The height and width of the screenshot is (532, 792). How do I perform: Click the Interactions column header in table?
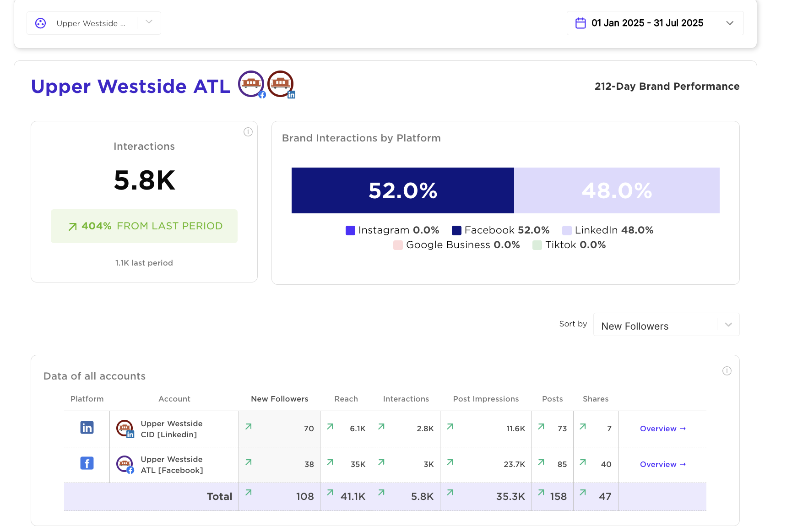(406, 399)
